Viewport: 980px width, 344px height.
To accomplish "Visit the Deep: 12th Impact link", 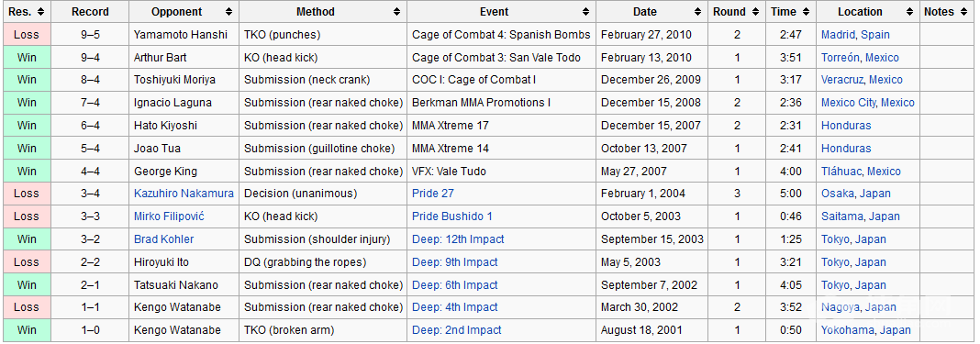I will click(458, 239).
